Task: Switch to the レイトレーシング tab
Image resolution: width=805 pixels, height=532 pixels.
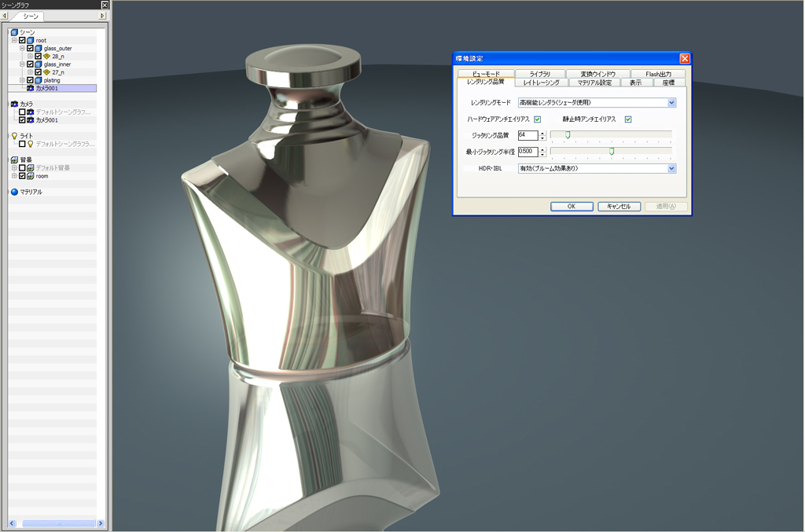Action: click(x=541, y=83)
